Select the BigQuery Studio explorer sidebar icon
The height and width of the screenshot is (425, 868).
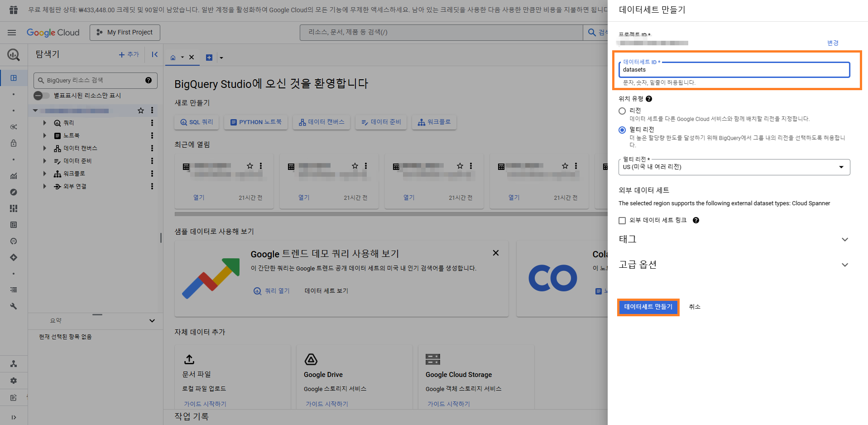tap(14, 78)
